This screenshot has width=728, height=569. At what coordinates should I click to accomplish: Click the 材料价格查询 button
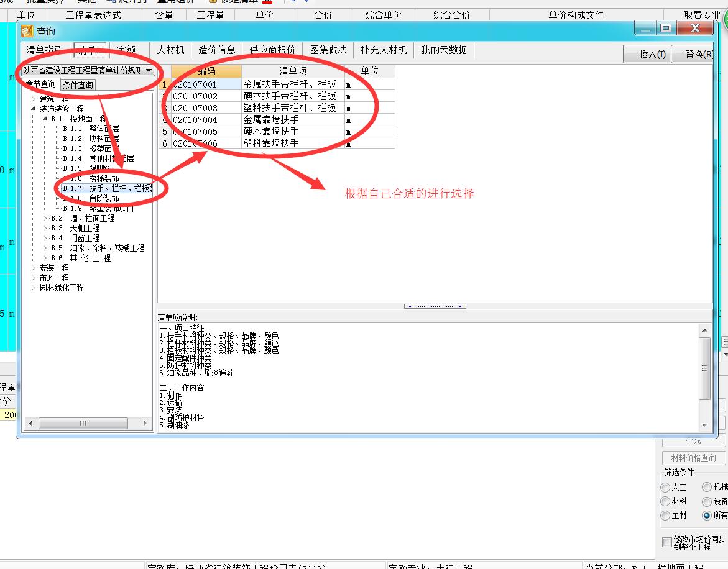pyautogui.click(x=694, y=458)
